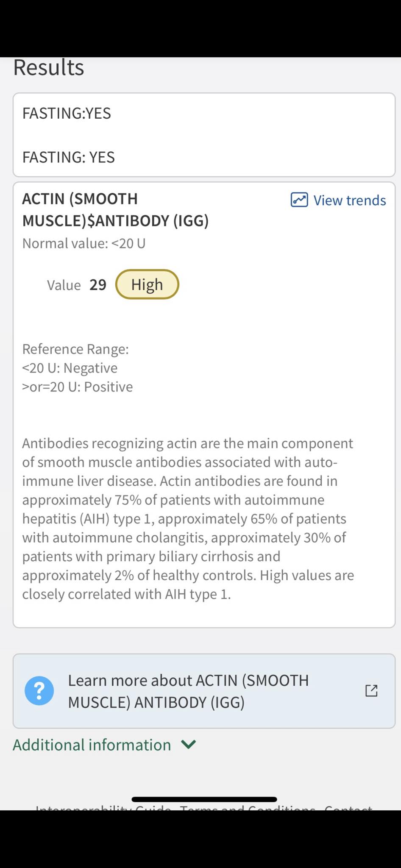Screen dimensions: 401x868
Task: Select the second FASTING: YES line
Action: tap(69, 157)
